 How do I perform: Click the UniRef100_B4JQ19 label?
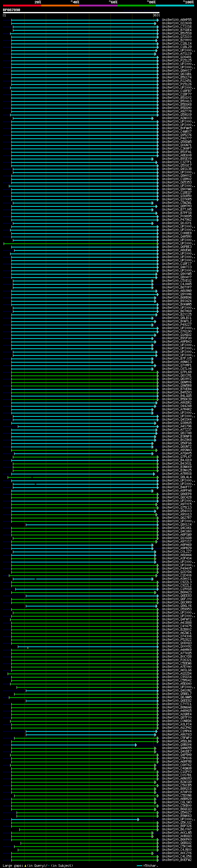pos(177,460)
